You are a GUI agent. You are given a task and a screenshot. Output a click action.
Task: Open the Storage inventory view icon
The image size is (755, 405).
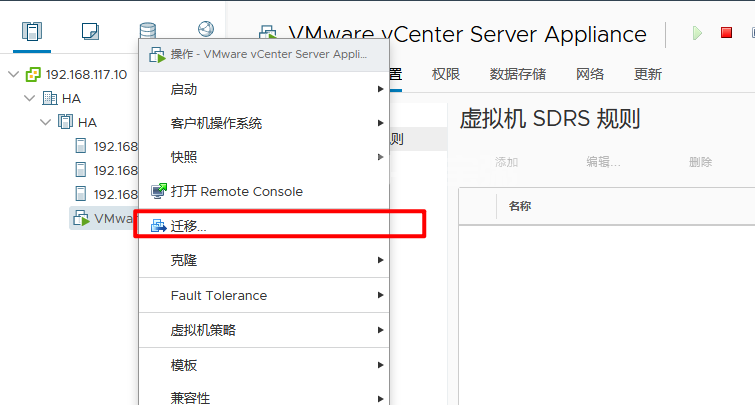point(147,31)
